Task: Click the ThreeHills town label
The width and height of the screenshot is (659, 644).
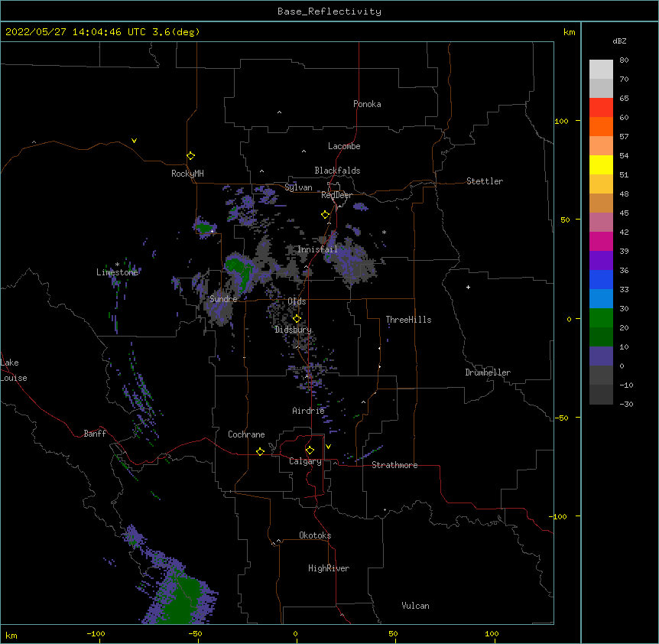Action: (x=408, y=320)
